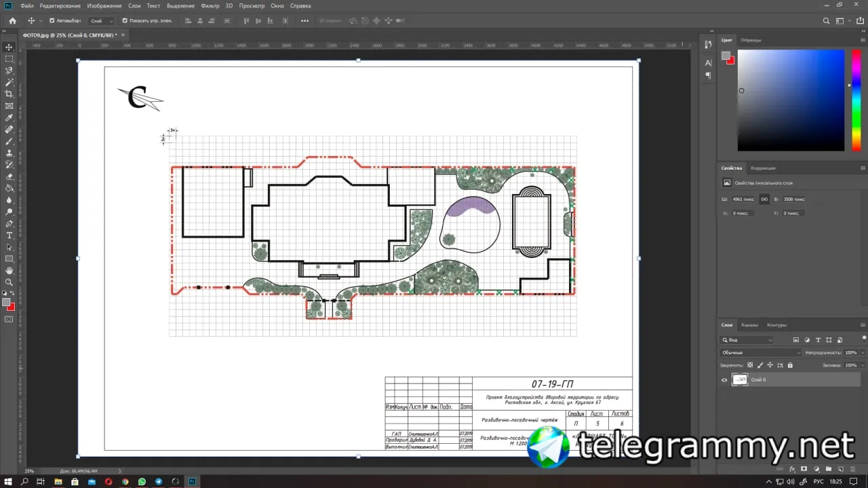Open Move tool preset picker arrow
The image size is (868, 488).
point(41,21)
